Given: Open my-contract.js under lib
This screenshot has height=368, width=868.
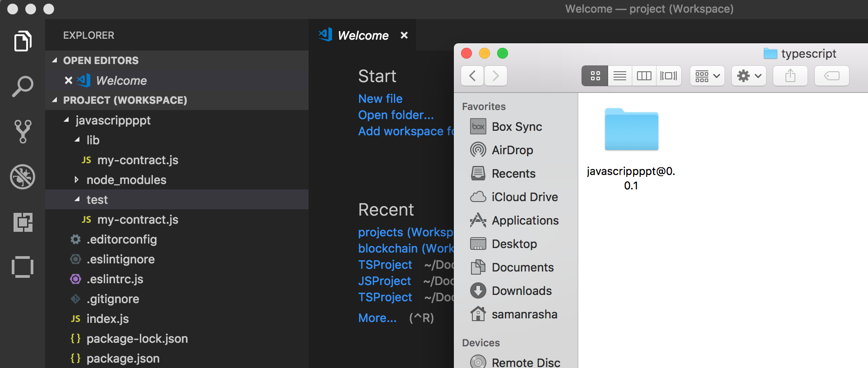Looking at the screenshot, I should [177, 160].
